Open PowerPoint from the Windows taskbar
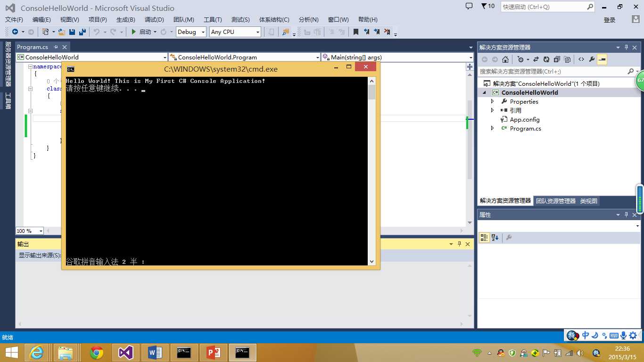This screenshot has width=644, height=362. [x=214, y=352]
